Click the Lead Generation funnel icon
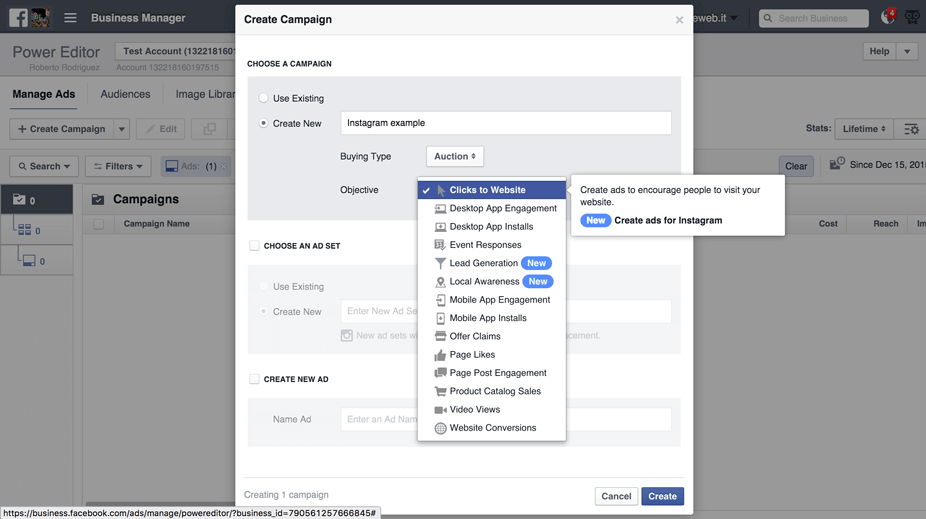The width and height of the screenshot is (926, 519). (x=440, y=263)
